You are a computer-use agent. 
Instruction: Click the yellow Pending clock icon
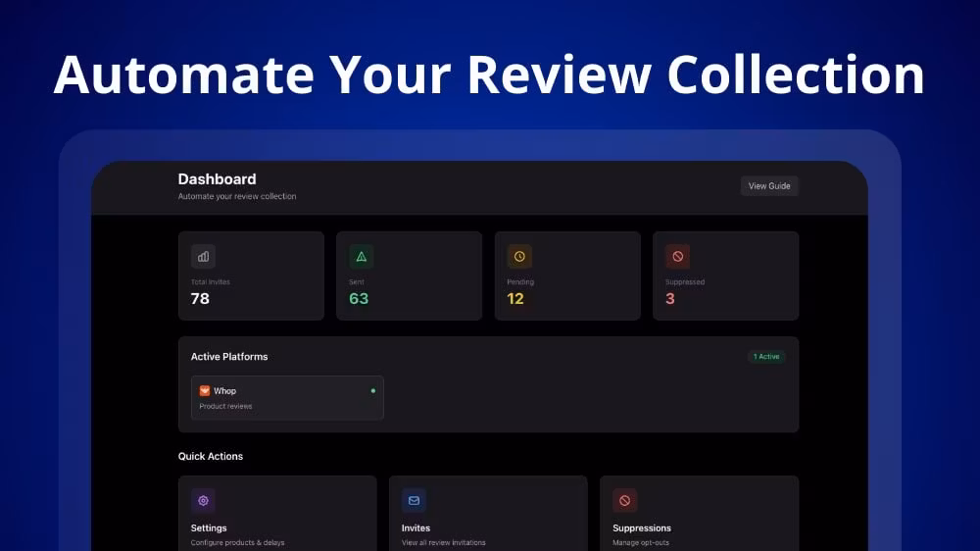click(x=519, y=257)
